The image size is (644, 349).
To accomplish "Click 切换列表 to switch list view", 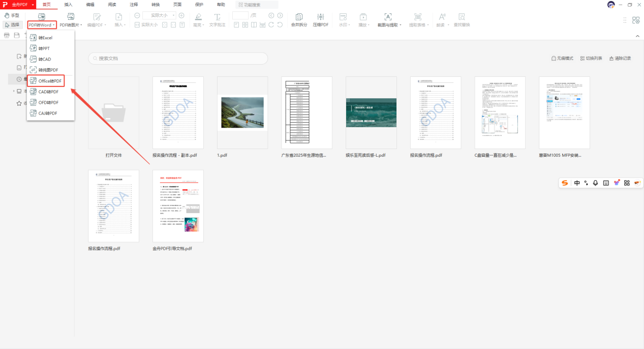I will pyautogui.click(x=591, y=59).
